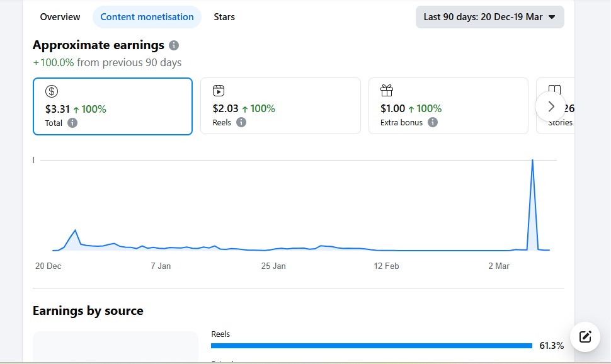Select the Content monetisation tab

(x=147, y=17)
